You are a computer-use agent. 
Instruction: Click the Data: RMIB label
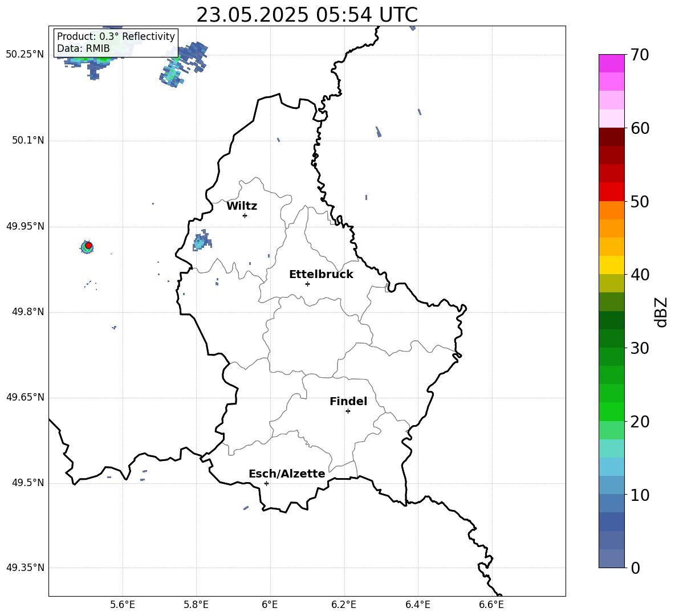point(83,48)
